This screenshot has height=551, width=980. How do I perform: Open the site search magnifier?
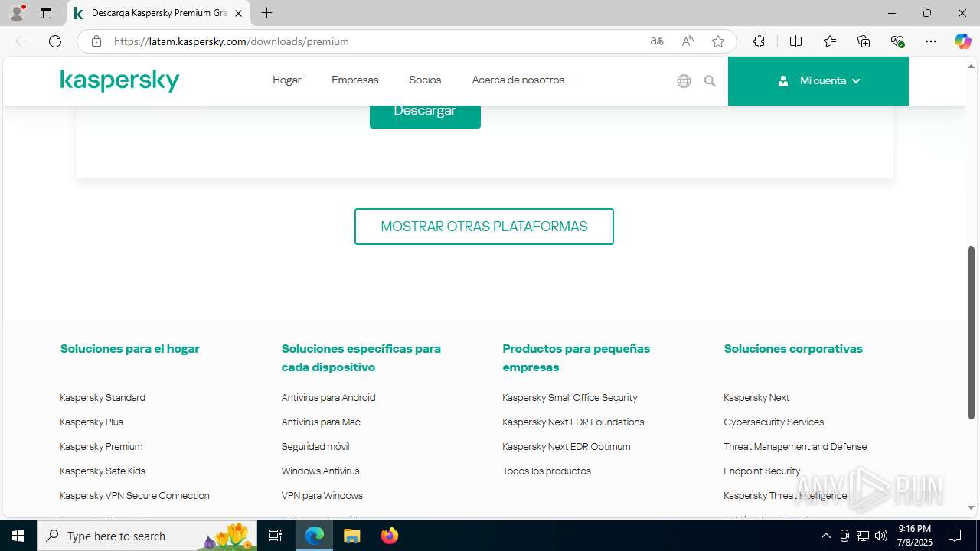(710, 81)
